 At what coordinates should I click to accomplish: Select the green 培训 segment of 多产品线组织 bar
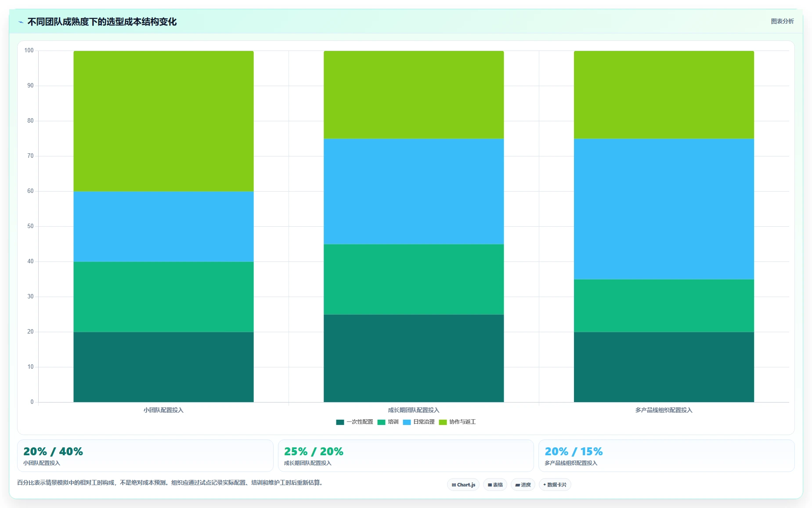pyautogui.click(x=664, y=305)
